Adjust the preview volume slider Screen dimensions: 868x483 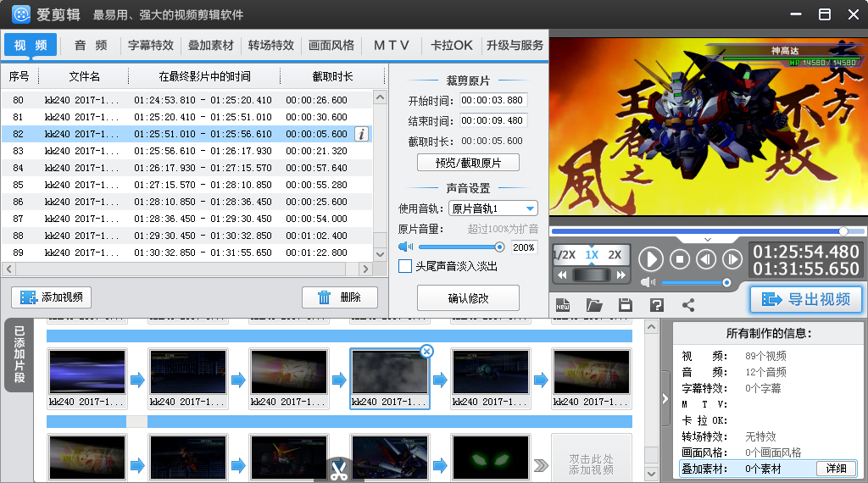point(695,283)
